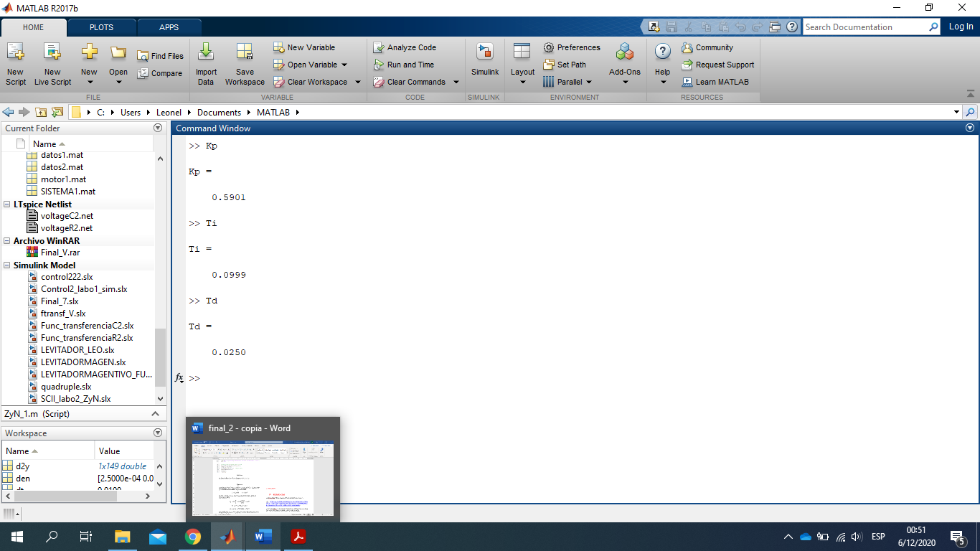Click Run and Time profiler
Screen dimensions: 980x551
pos(404,65)
